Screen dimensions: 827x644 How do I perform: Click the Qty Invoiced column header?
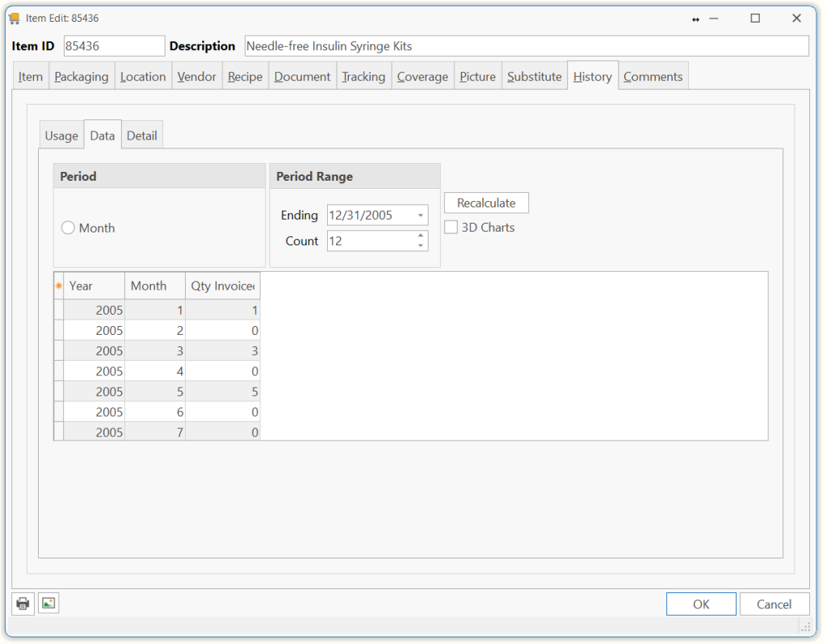223,286
